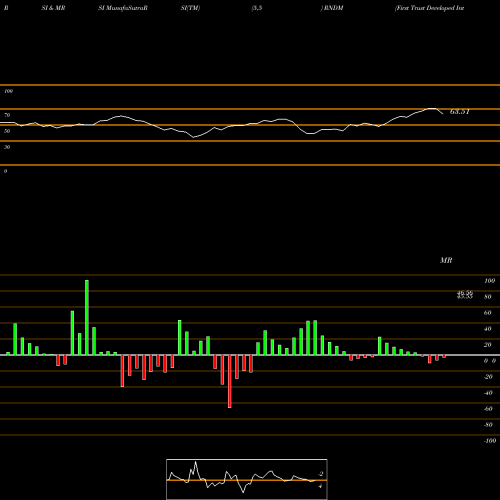Click the -40 label on MR axis
This screenshot has height=500, width=500.
coord(488,393)
